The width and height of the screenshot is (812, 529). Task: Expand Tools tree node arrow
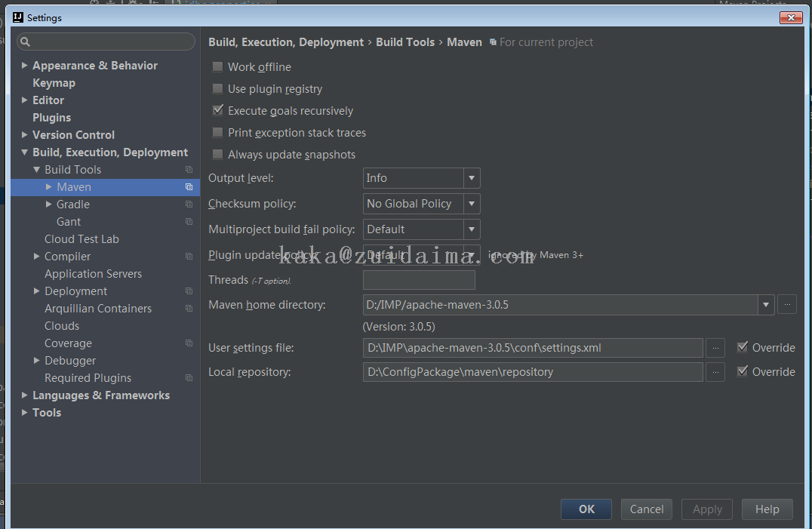click(x=24, y=413)
